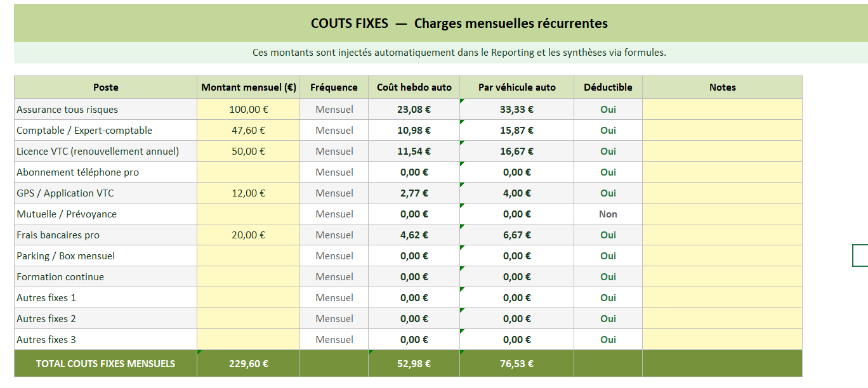Click the Frais bancaires pro Mensuel frequency cell

pyautogui.click(x=334, y=235)
